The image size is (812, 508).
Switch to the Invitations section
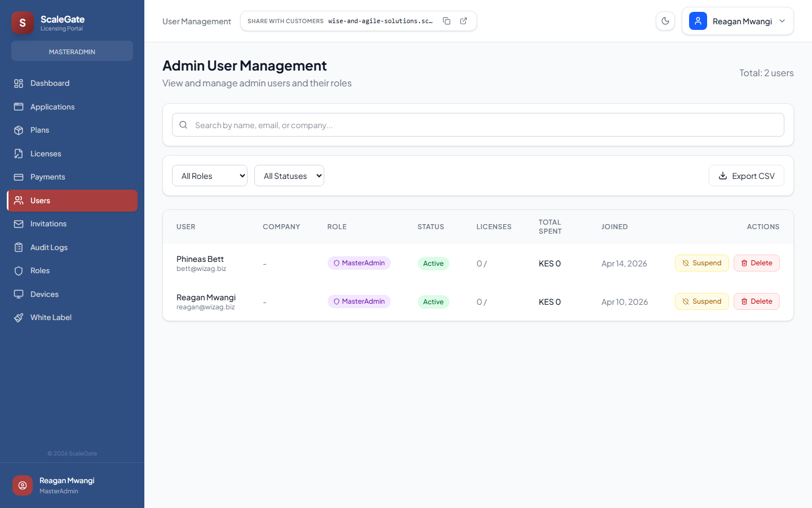(x=48, y=224)
